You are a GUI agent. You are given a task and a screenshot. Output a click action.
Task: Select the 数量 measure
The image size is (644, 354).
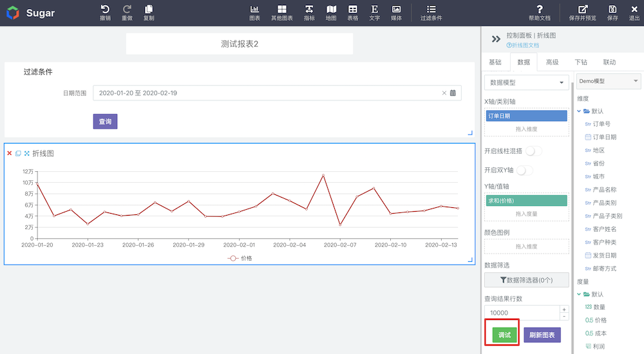[x=599, y=307]
